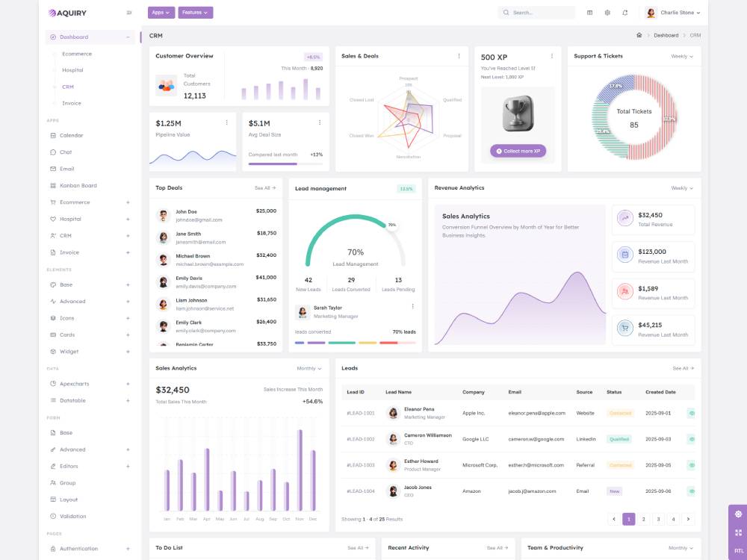Click the home icon in the breadcrumb
747x560 pixels.
(x=639, y=35)
